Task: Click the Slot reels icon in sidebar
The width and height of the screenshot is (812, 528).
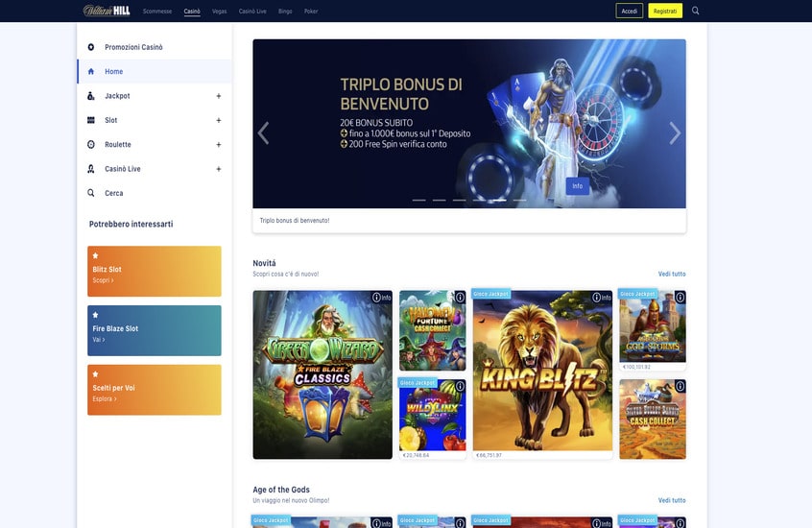Action: 91,120
